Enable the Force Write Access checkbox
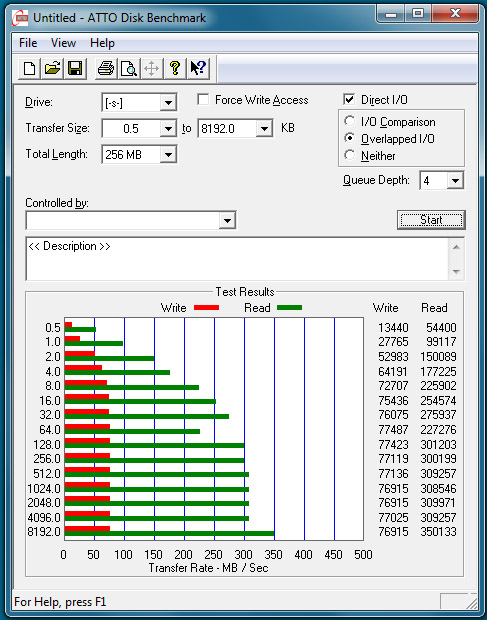Viewport: 487px width, 620px height. point(203,99)
